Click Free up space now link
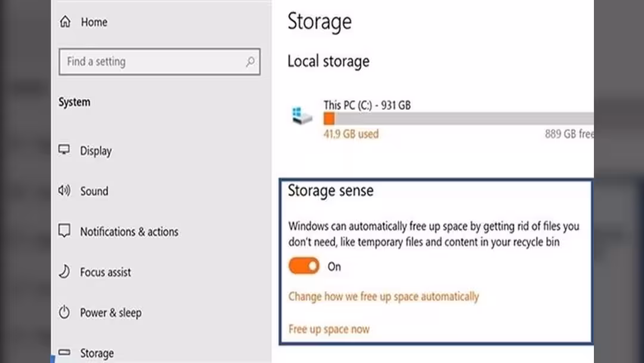Image resolution: width=644 pixels, height=363 pixels. tap(329, 330)
